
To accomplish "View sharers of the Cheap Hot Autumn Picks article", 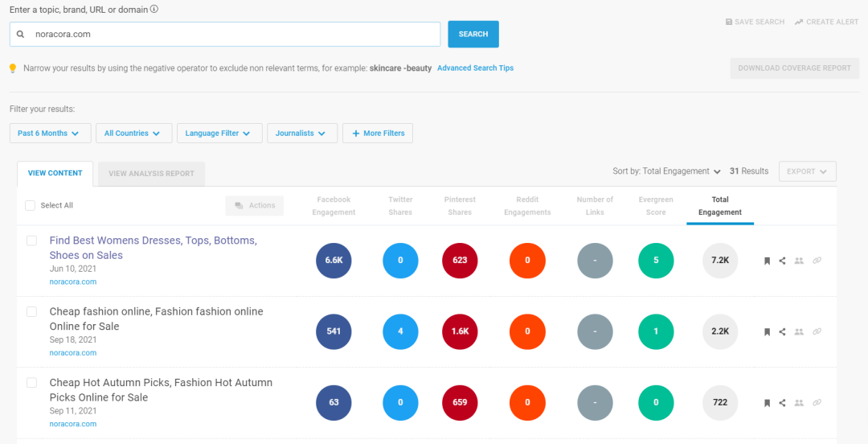I will (x=799, y=402).
